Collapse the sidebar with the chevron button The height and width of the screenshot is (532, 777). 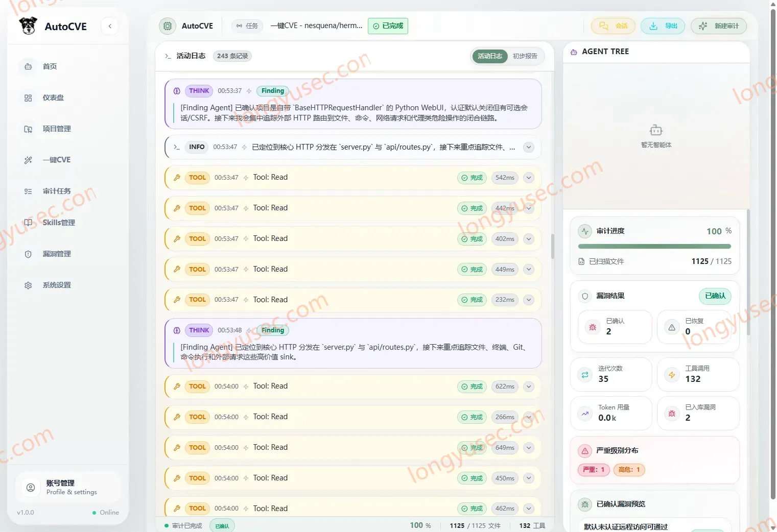click(110, 26)
